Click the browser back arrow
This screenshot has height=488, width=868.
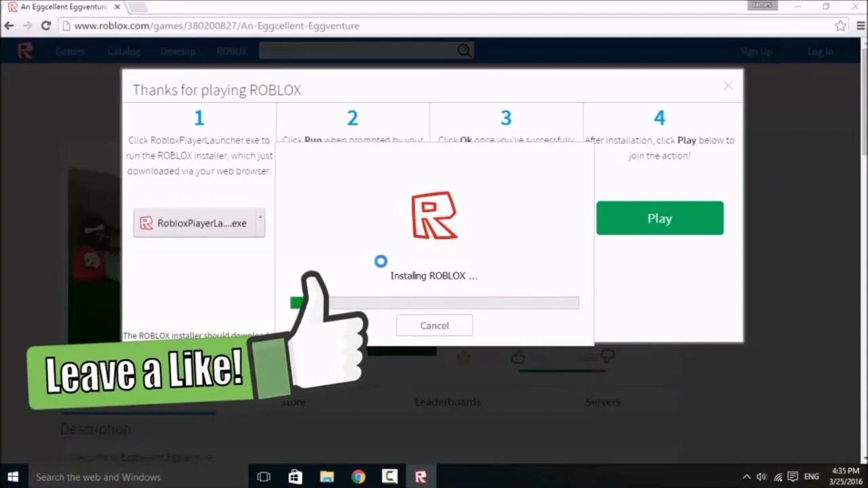coord(9,26)
